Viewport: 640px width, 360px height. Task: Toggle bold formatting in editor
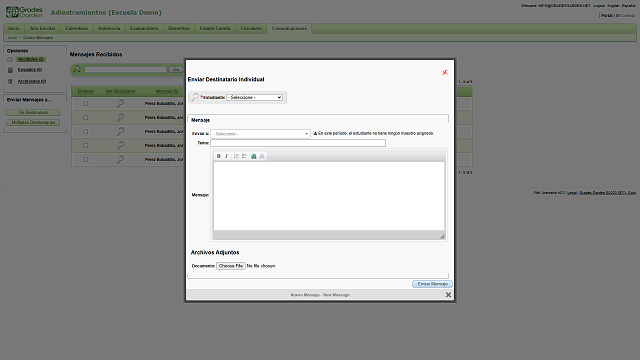point(219,156)
